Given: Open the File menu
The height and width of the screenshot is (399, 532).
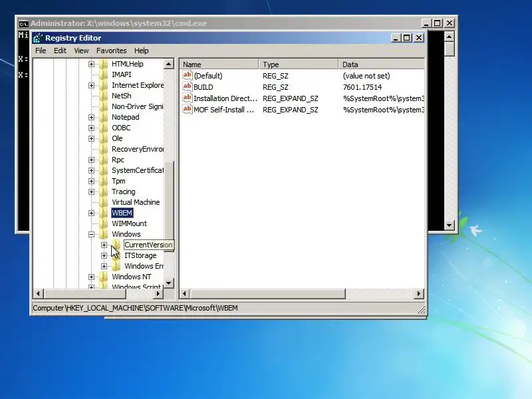Looking at the screenshot, I should tap(41, 51).
